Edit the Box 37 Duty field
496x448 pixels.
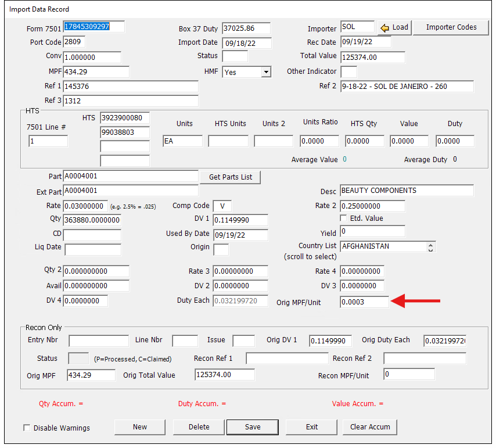click(x=246, y=28)
